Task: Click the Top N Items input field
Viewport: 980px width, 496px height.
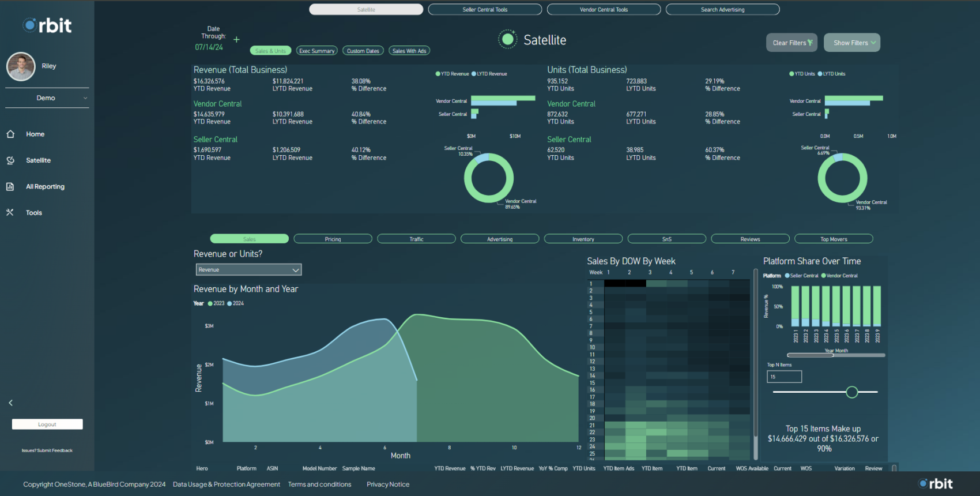Action: [784, 377]
